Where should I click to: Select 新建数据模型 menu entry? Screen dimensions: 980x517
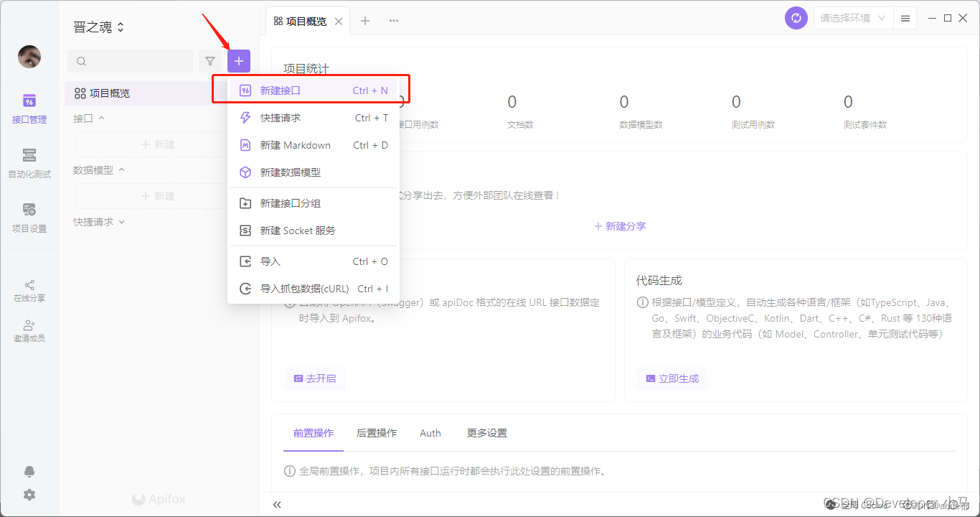[313, 172]
